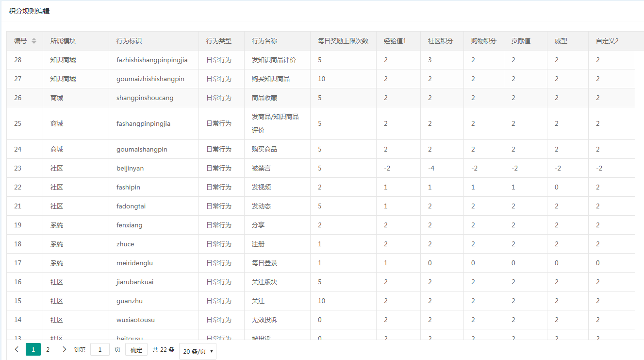Click the 社区积分 column header

tap(440, 41)
